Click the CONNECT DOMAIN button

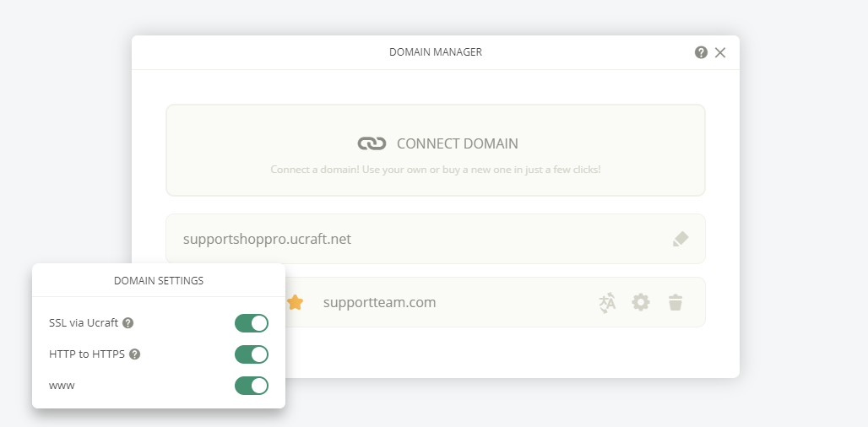pos(436,150)
